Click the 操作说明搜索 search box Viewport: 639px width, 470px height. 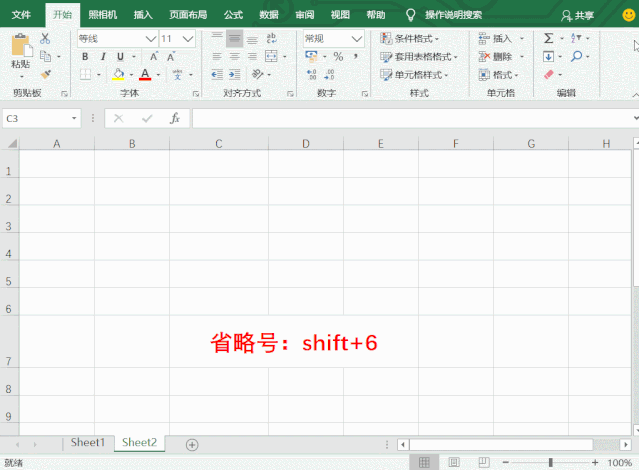[453, 15]
